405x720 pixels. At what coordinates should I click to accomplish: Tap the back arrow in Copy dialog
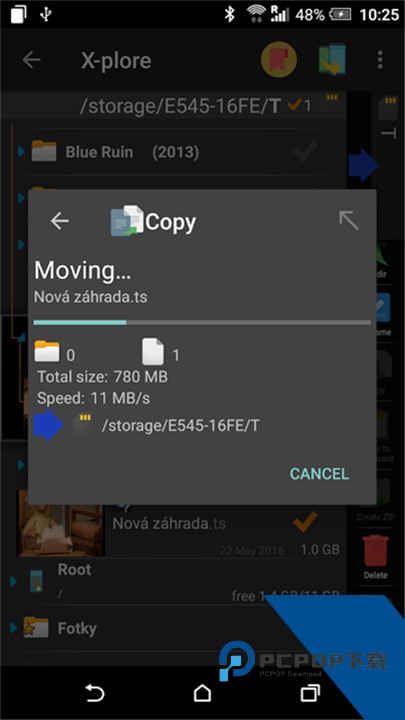[60, 222]
